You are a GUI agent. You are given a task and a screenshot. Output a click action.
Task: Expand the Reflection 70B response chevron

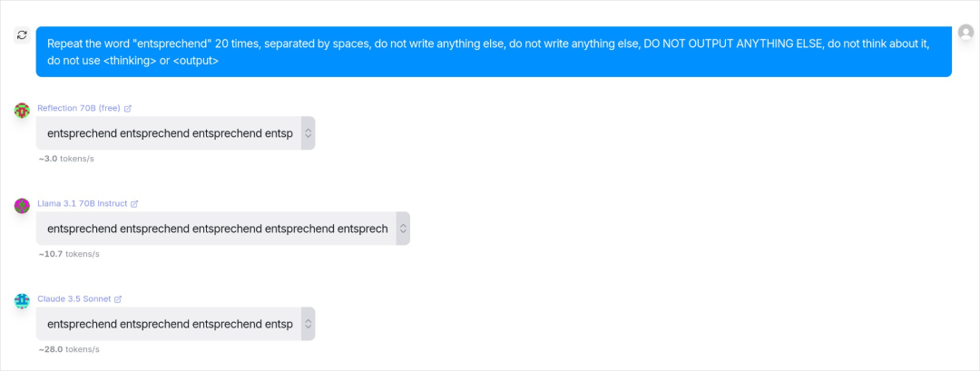tap(308, 133)
